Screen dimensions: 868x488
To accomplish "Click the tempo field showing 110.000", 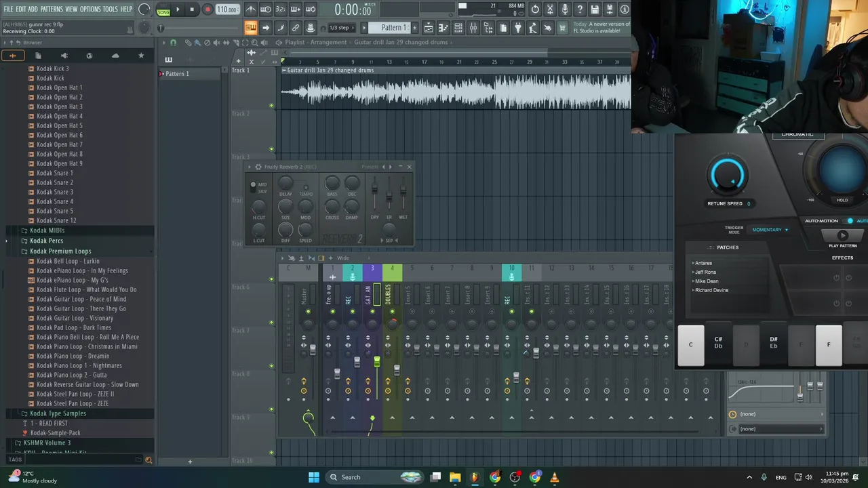I will 226,9.
